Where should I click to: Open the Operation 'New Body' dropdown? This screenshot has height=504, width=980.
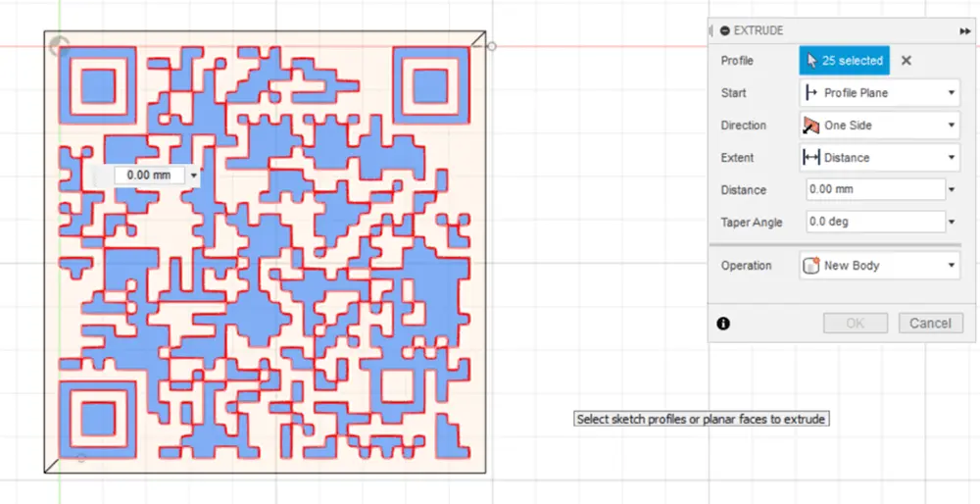[x=879, y=266]
